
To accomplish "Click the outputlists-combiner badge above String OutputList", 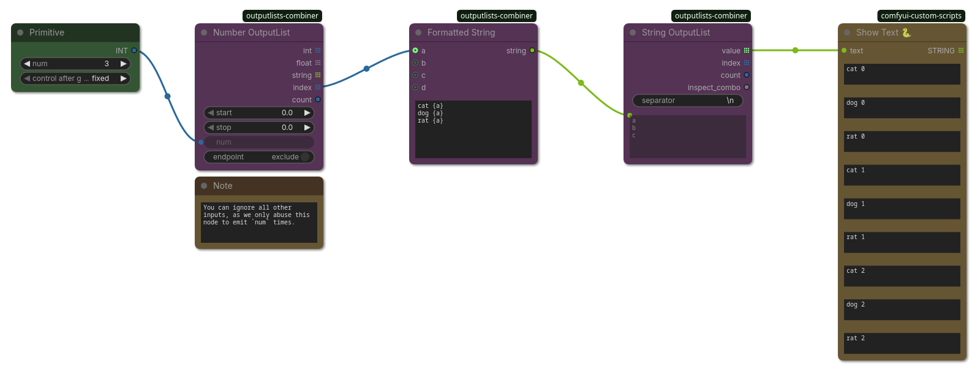I will click(x=711, y=16).
